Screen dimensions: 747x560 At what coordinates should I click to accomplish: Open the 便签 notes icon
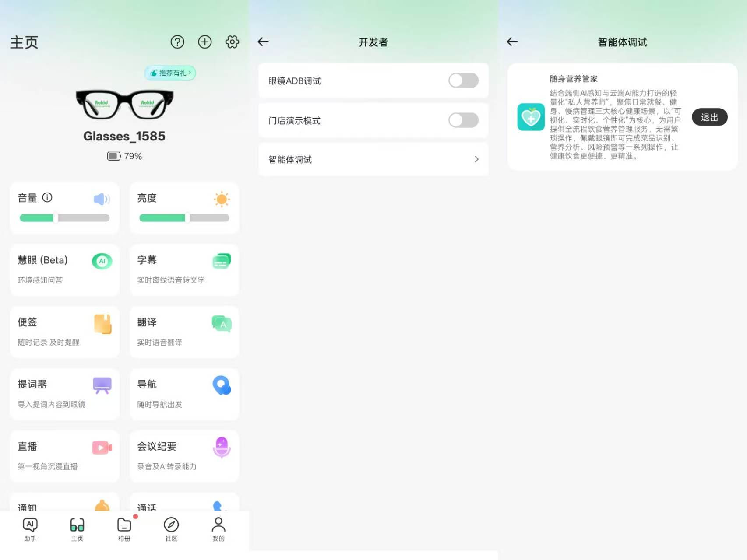[102, 324]
